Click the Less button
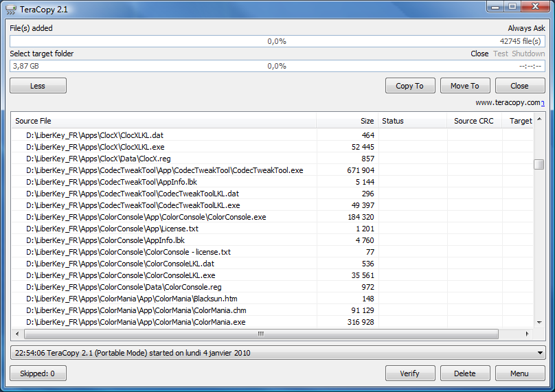Screen dimensions: 555x392 [x=38, y=86]
